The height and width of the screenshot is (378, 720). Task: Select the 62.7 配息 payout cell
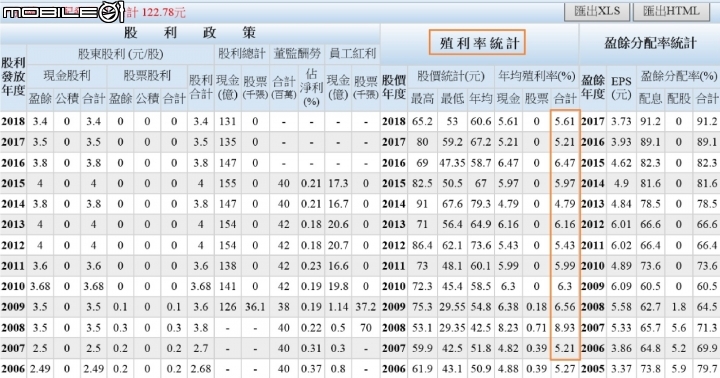click(x=650, y=307)
